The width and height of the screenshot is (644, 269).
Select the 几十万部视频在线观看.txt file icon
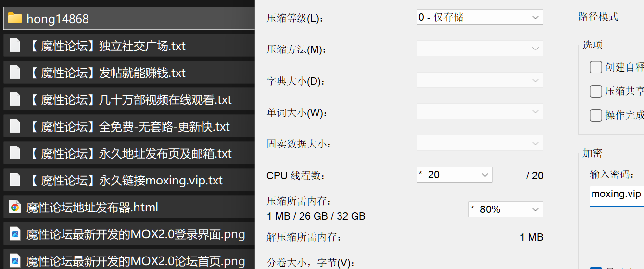15,99
